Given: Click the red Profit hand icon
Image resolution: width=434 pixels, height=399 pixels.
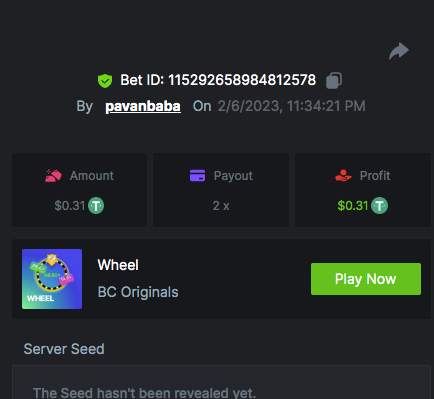Looking at the screenshot, I should (x=343, y=176).
